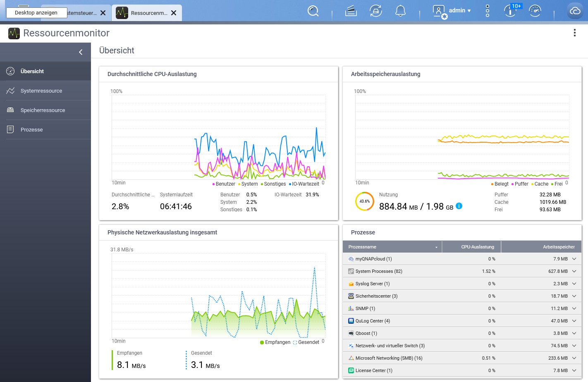The width and height of the screenshot is (588, 382).
Task: Collapse the sidebar with the arrow
Action: tap(81, 52)
